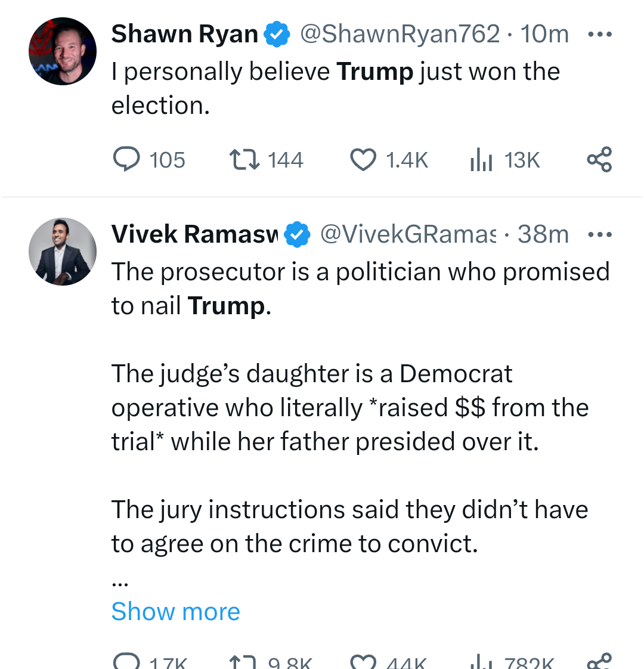
Task: Click Shawn Ryan's verified badge
Action: (277, 35)
